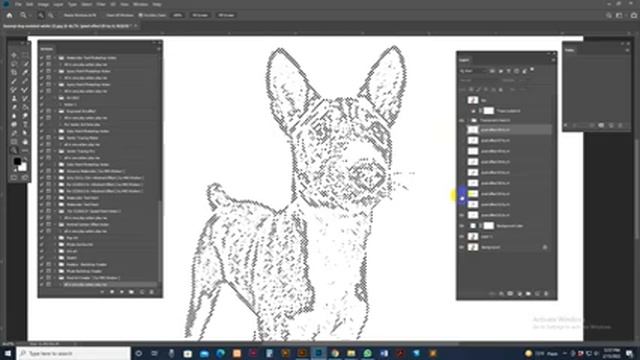Toggle visibility of the layer group
Viewport: 640px width, 360px height.
(462, 120)
